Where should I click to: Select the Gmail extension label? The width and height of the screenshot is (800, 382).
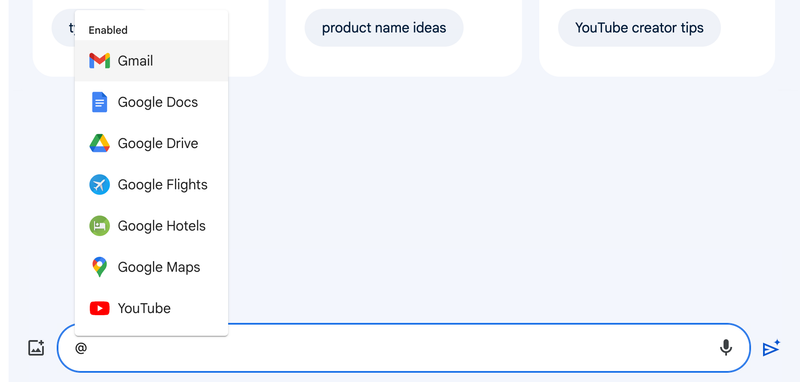click(x=135, y=61)
